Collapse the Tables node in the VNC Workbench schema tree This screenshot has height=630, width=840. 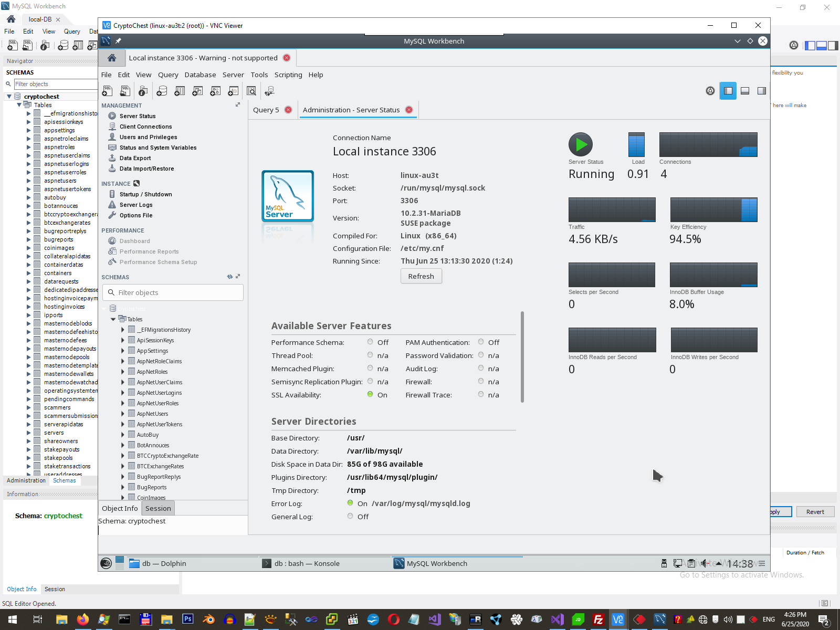[x=113, y=319]
